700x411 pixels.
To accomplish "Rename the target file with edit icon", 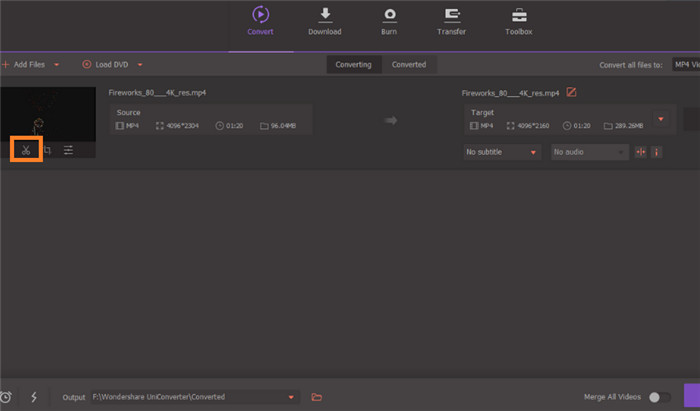I will coord(572,93).
